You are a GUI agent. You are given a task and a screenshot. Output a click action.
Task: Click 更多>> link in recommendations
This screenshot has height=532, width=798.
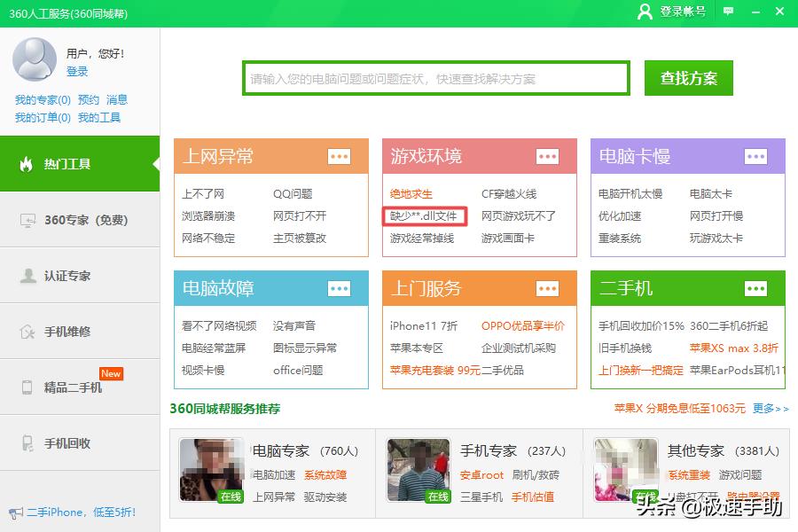[771, 408]
